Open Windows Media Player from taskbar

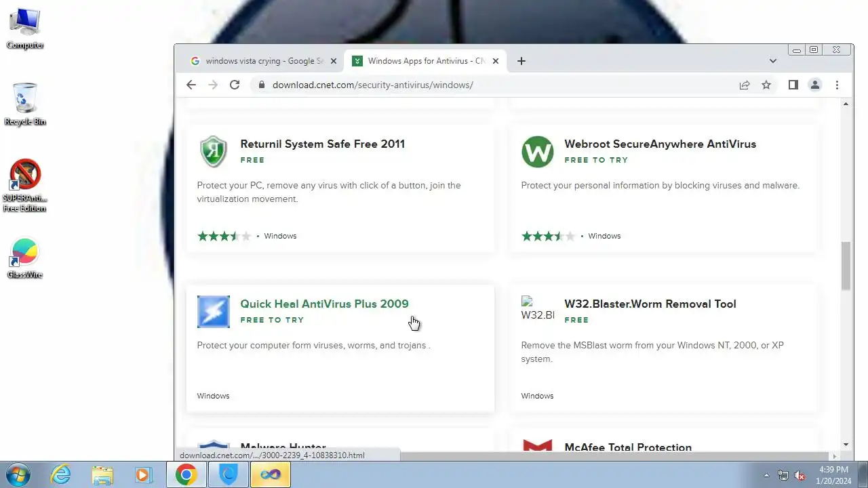pos(143,475)
